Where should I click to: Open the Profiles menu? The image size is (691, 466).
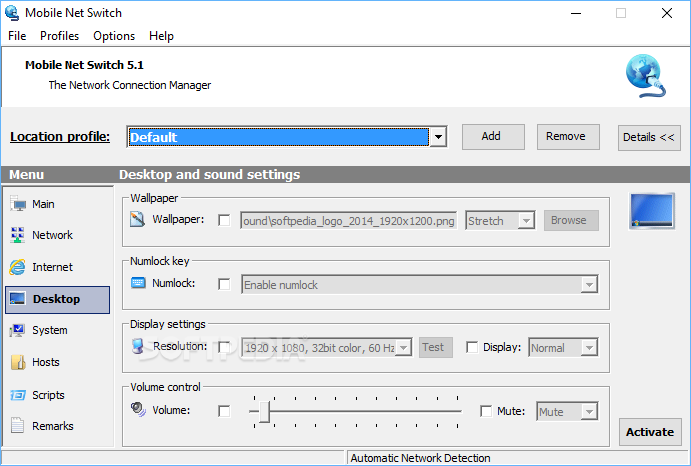coord(59,36)
